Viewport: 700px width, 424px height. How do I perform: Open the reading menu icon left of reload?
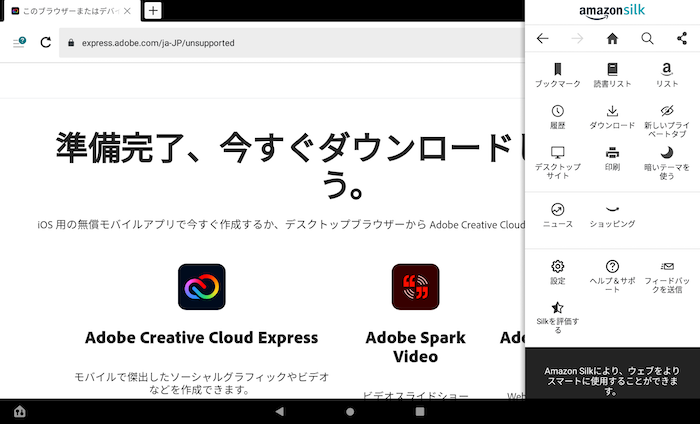[x=19, y=42]
